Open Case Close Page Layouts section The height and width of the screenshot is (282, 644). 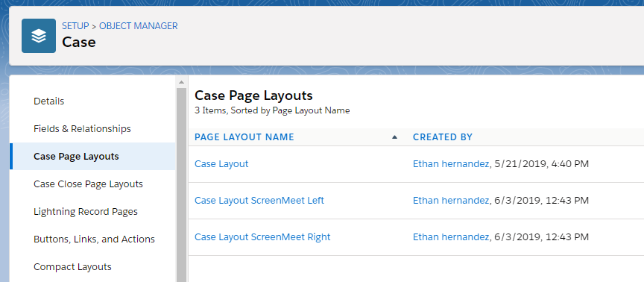(88, 184)
